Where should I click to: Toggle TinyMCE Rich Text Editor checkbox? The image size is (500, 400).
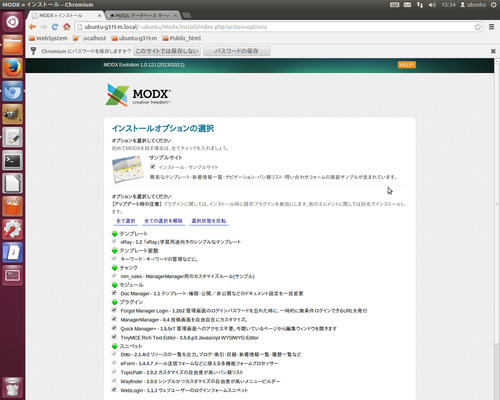(x=114, y=337)
